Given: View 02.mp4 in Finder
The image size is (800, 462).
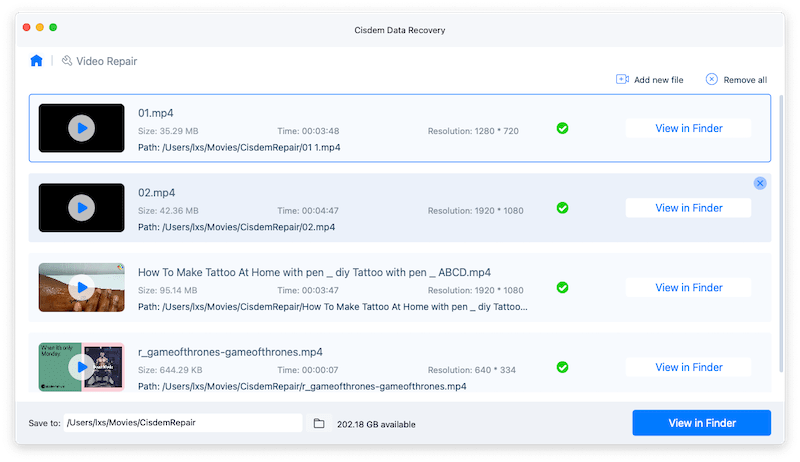Looking at the screenshot, I should (688, 208).
